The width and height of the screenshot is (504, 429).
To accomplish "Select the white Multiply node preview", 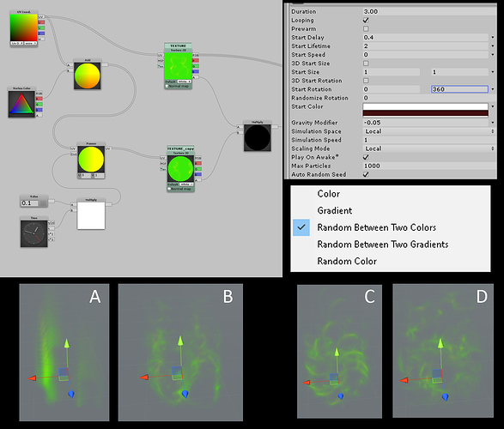I will pyautogui.click(x=91, y=215).
